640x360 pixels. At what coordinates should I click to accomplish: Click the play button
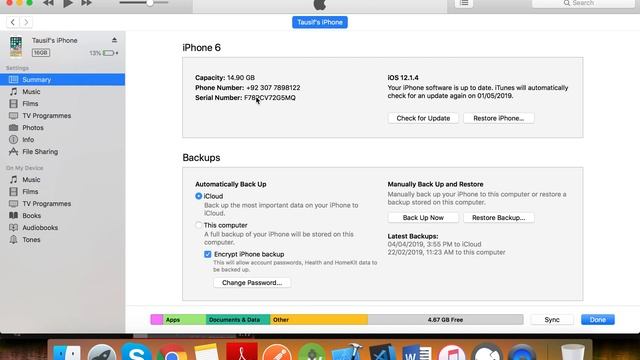[x=68, y=3]
